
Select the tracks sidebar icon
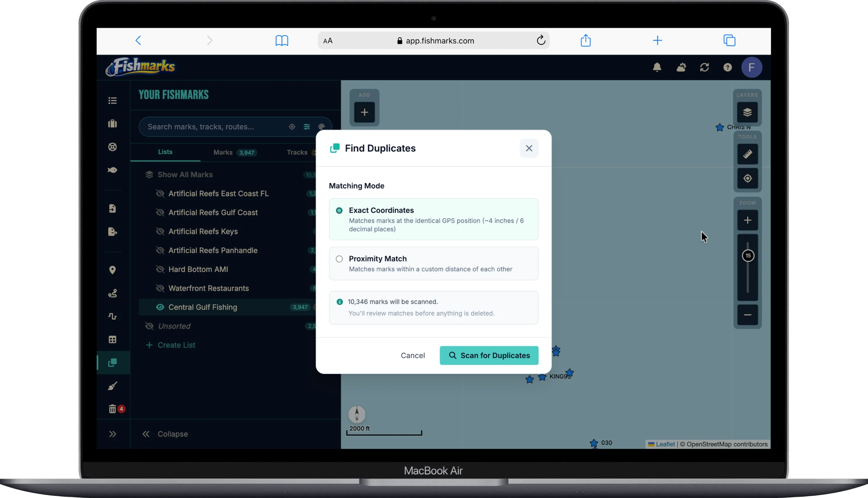click(112, 316)
